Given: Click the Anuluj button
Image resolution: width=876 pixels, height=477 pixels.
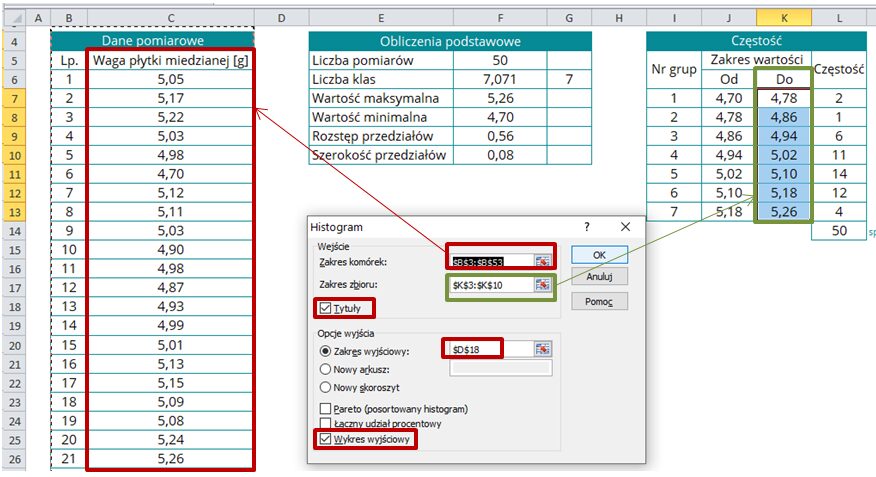Looking at the screenshot, I should [599, 277].
